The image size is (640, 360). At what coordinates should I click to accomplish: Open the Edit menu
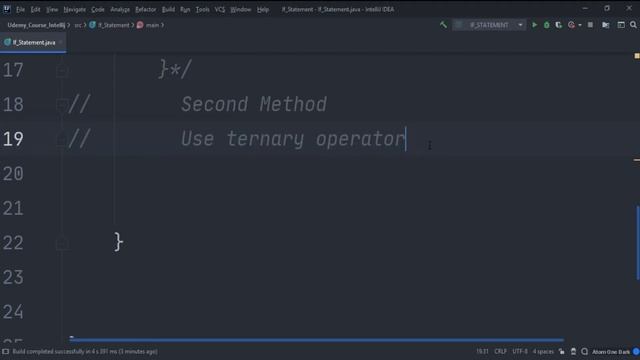pos(36,9)
